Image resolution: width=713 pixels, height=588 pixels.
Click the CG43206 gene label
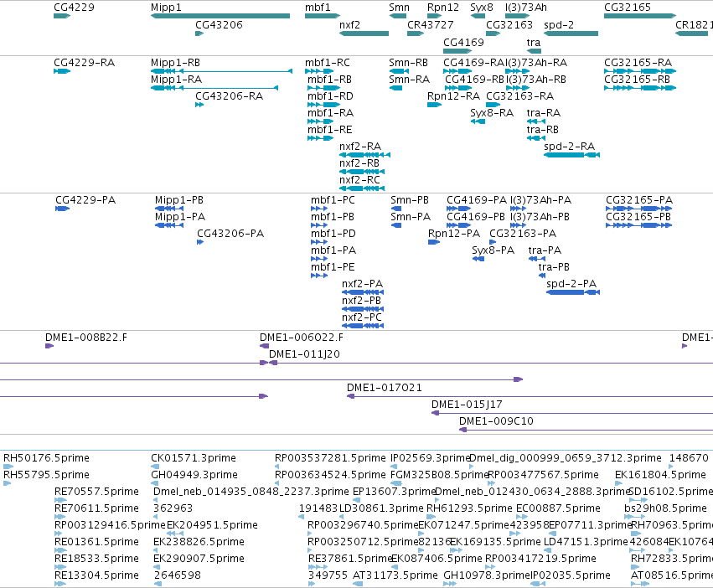[219, 24]
